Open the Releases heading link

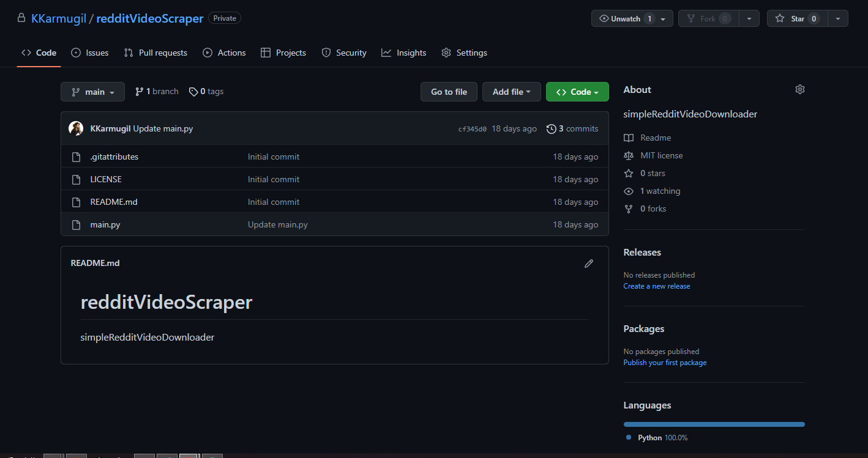click(x=642, y=253)
